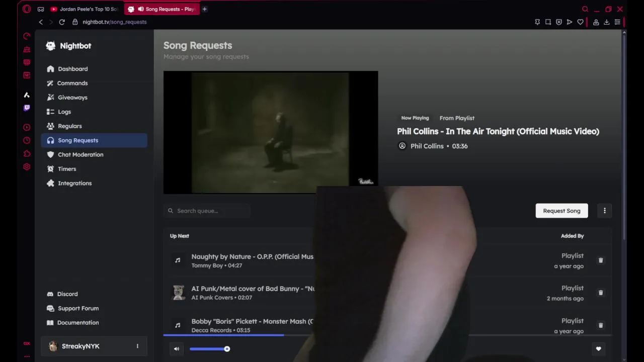
Task: Bookmark the page with the heart icon
Action: [580, 22]
